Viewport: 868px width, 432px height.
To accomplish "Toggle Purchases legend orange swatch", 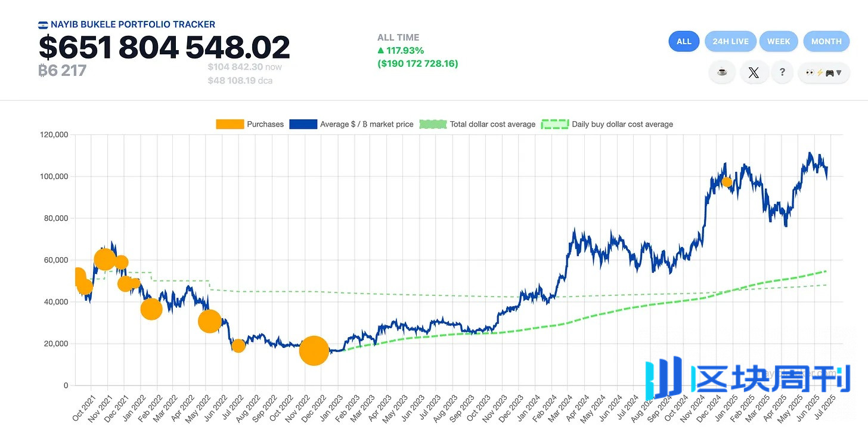I will 230,124.
